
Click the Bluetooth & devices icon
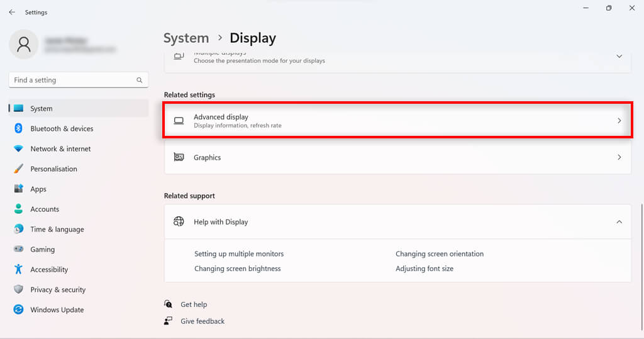[18, 128]
